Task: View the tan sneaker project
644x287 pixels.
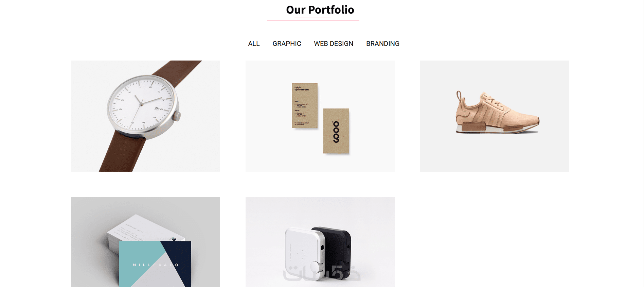Action: click(494, 116)
